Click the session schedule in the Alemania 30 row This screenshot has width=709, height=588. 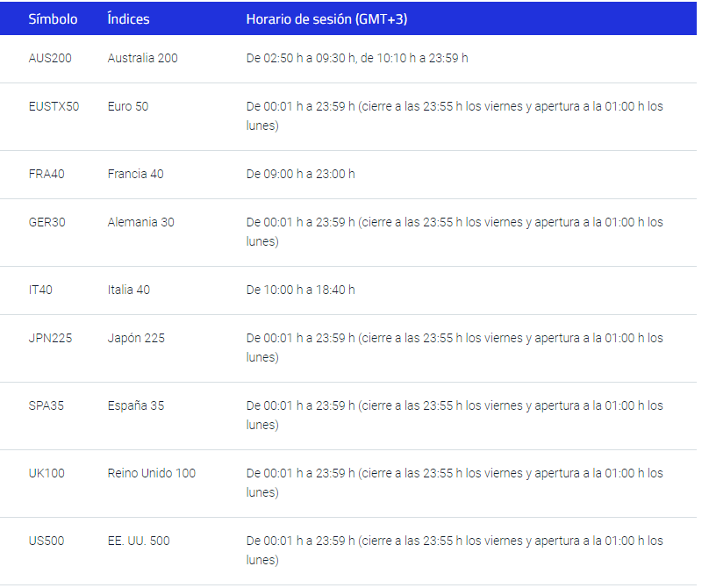pyautogui.click(x=455, y=232)
